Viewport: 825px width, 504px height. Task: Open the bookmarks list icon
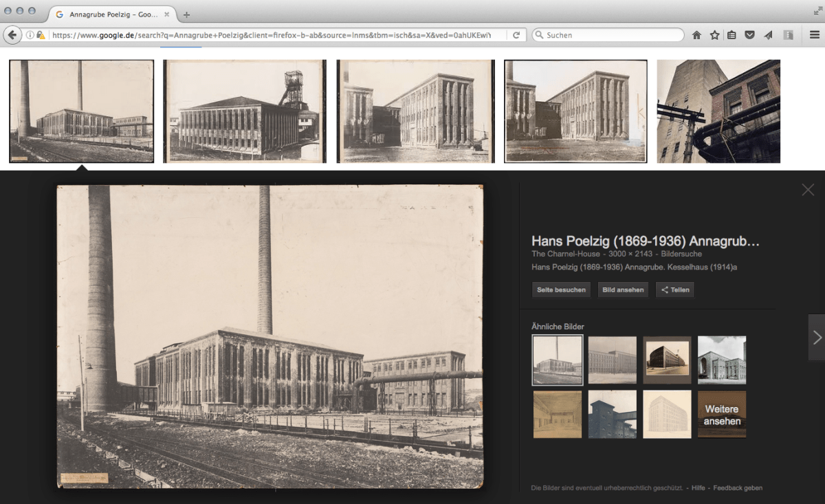click(732, 35)
